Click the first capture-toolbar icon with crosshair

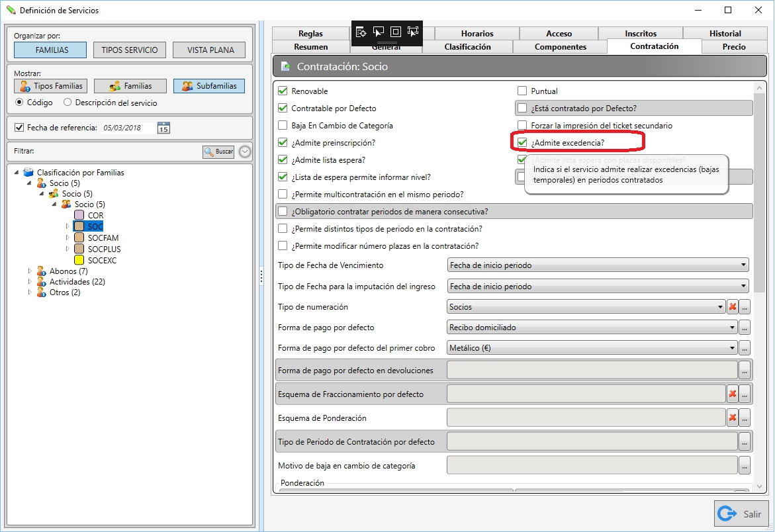(x=361, y=32)
